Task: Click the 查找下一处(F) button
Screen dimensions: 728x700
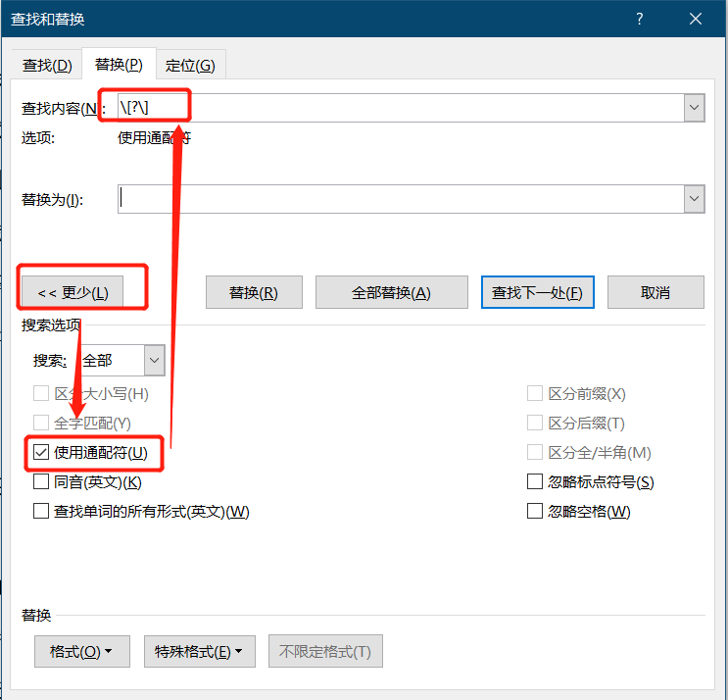Action: [538, 292]
